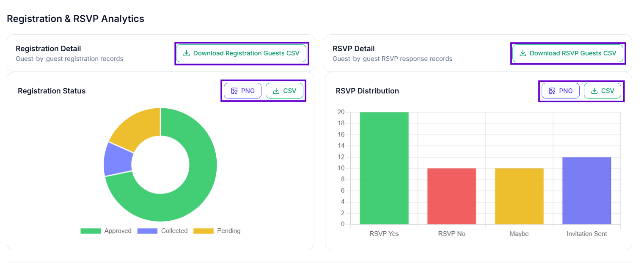The image size is (644, 263).
Task: Click the red RSVP No bar
Action: tap(451, 196)
